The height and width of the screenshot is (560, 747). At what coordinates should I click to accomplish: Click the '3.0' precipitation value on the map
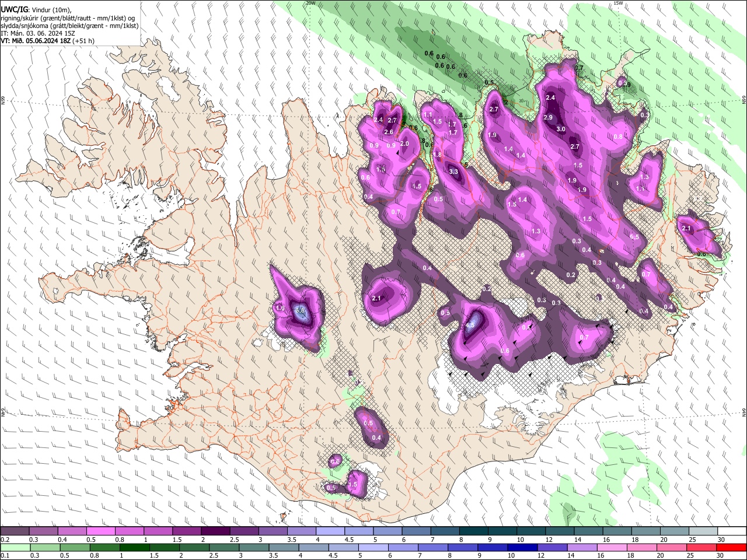coord(561,129)
